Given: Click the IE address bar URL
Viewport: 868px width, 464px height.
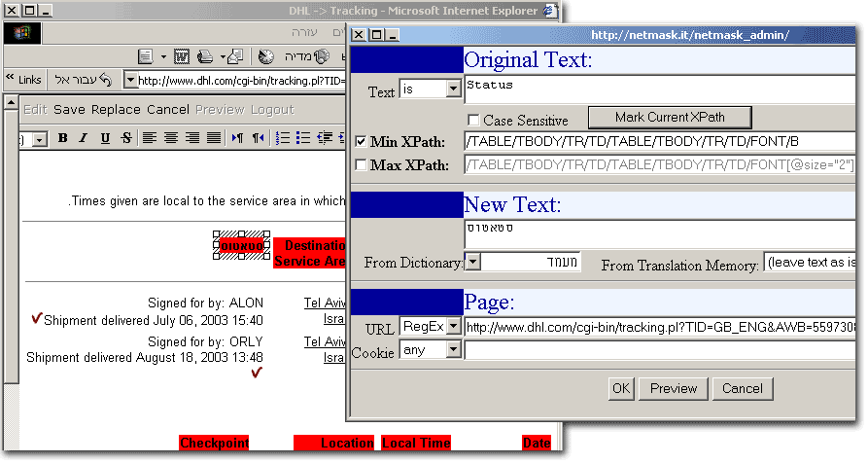Looking at the screenshot, I should tap(241, 81).
